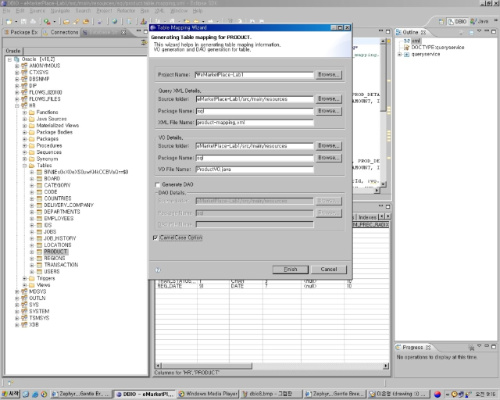500x400 pixels.
Task: Click Cancel in Table Mapping Wizard
Action: click(329, 269)
